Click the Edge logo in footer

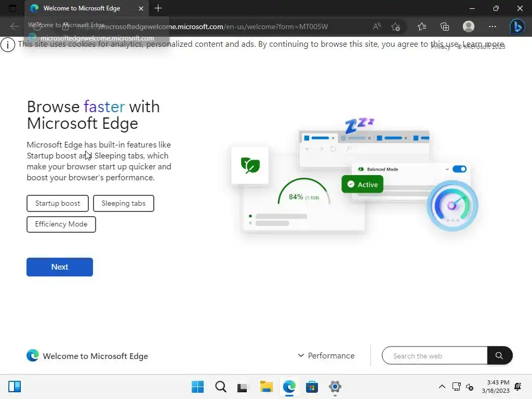point(33,355)
